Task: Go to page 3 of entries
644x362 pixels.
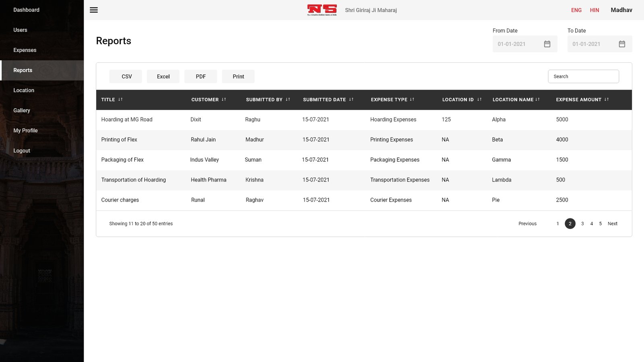Action: (582, 224)
